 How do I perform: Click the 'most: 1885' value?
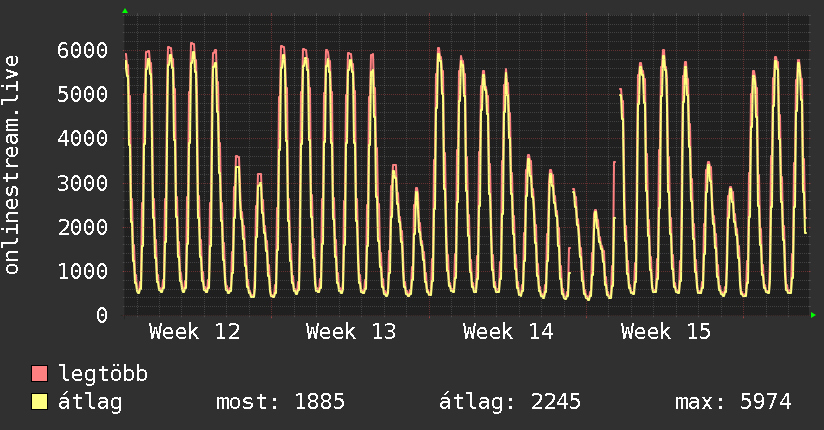[280, 402]
